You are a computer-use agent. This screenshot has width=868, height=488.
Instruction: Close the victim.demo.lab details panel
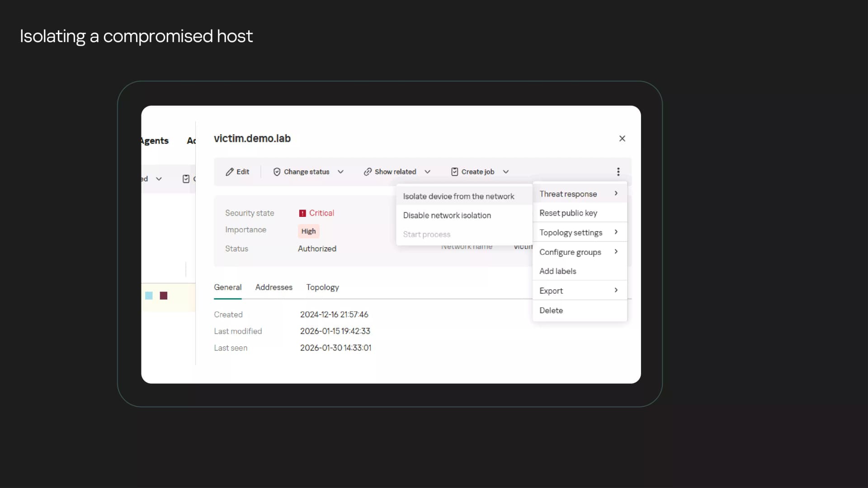pos(622,139)
